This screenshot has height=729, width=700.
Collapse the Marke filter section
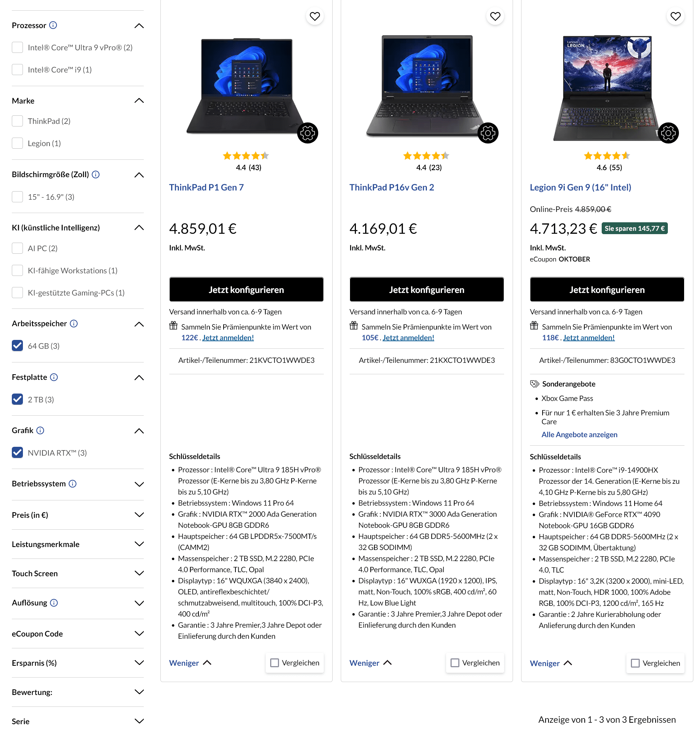tap(139, 101)
